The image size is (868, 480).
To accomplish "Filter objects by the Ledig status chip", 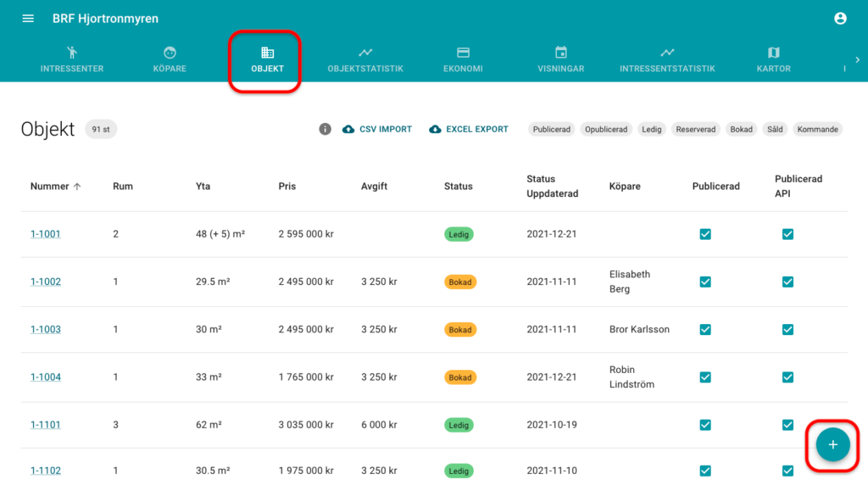I will click(x=651, y=130).
